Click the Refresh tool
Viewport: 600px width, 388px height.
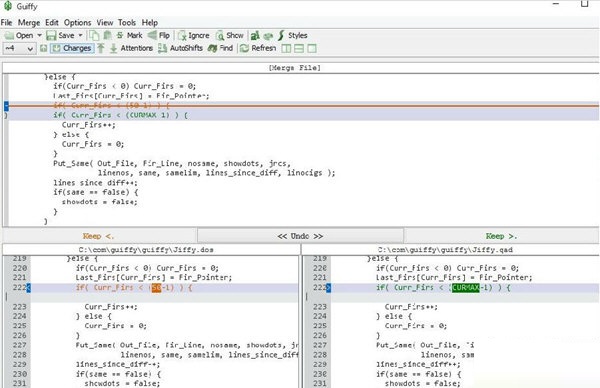point(258,48)
